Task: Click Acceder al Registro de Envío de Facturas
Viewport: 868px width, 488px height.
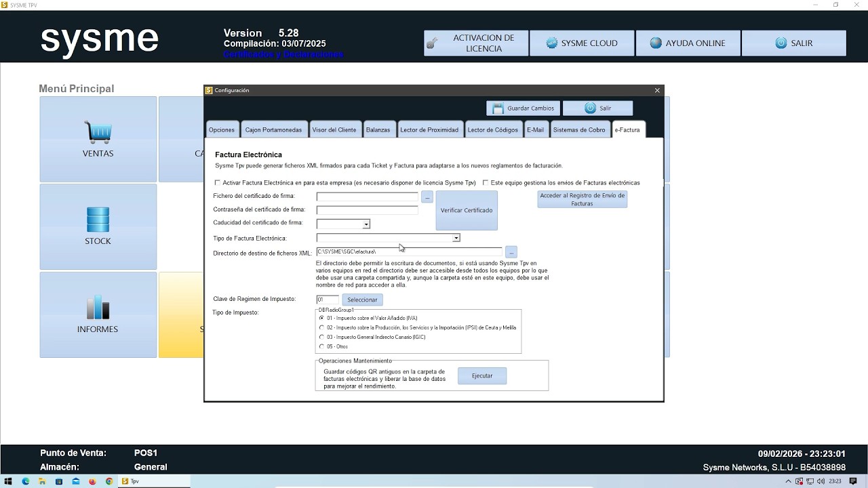Action: click(x=583, y=199)
